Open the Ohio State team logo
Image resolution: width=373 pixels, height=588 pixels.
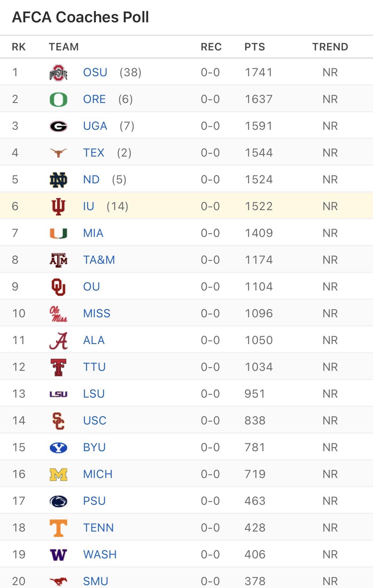click(58, 73)
